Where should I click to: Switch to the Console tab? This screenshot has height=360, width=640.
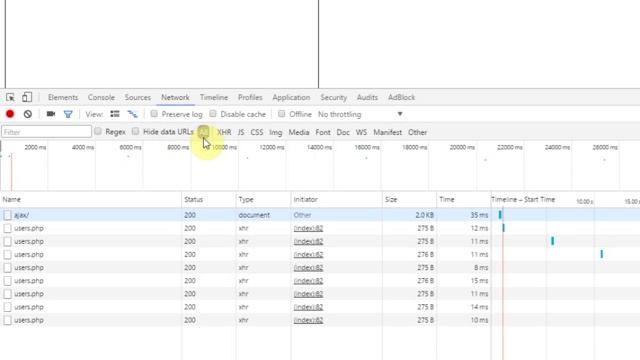pyautogui.click(x=101, y=98)
